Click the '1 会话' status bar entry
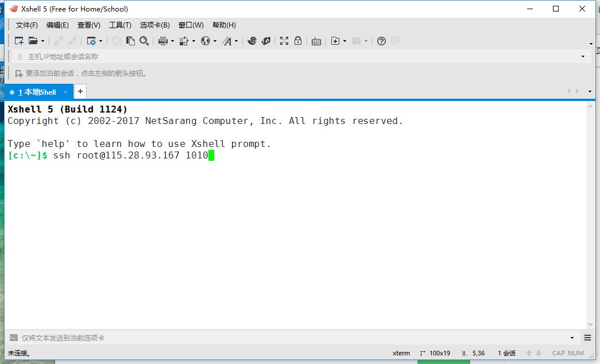The width and height of the screenshot is (600, 364). point(506,353)
